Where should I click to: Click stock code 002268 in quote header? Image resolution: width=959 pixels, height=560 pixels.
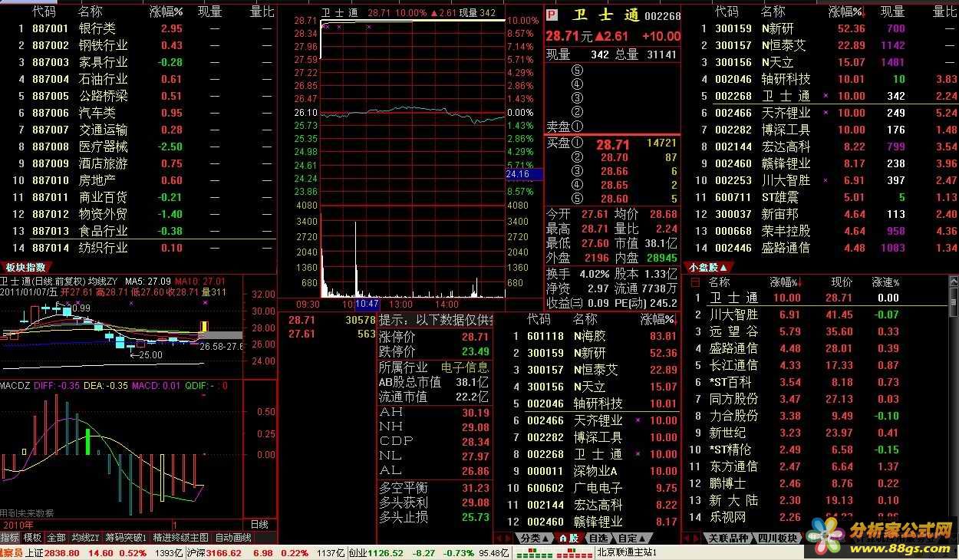(x=662, y=16)
